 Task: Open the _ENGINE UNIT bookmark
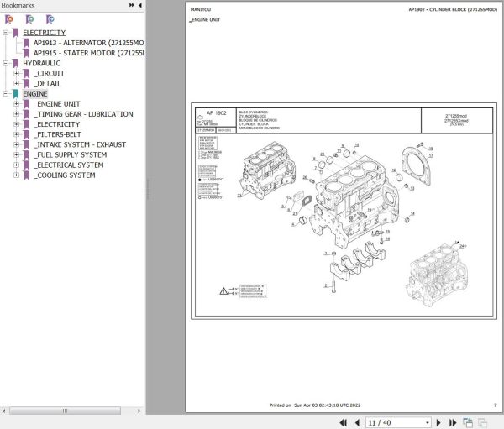[57, 104]
